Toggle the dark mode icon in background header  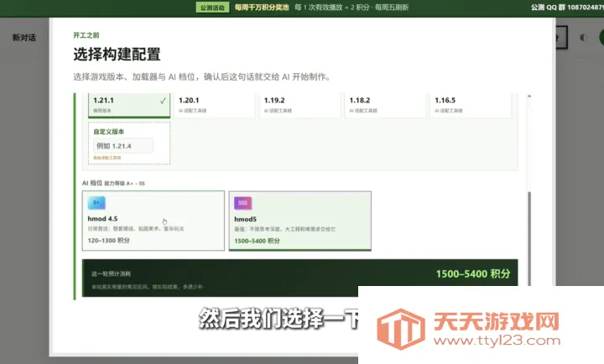point(584,38)
